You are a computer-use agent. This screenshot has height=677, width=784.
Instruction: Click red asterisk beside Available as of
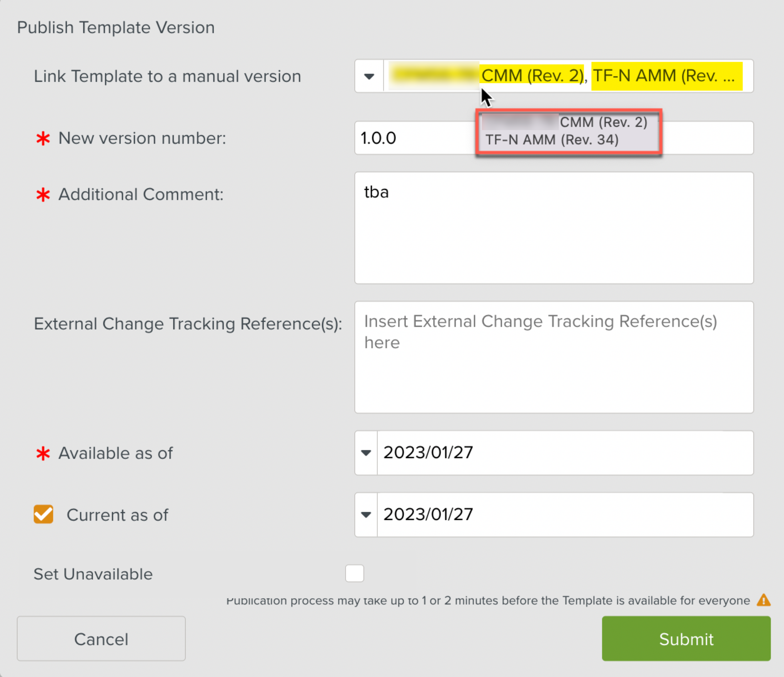(x=43, y=453)
